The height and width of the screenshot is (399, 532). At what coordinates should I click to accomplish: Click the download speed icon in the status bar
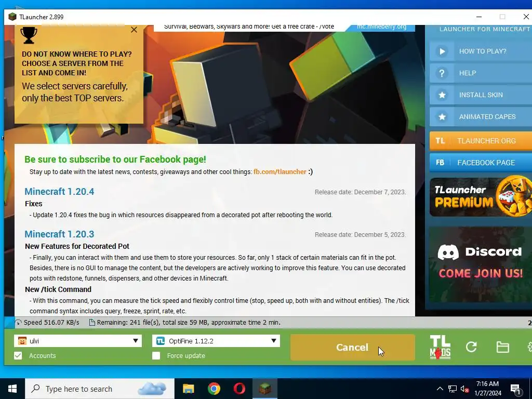point(18,323)
